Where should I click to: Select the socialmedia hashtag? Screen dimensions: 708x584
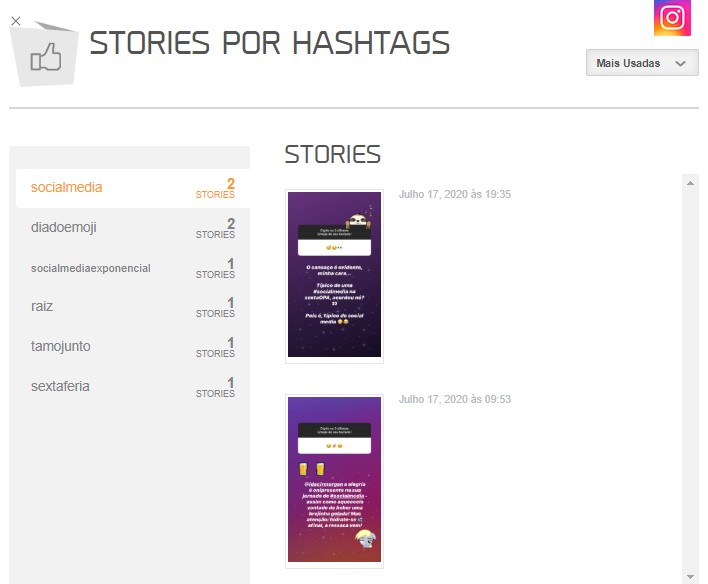click(133, 188)
